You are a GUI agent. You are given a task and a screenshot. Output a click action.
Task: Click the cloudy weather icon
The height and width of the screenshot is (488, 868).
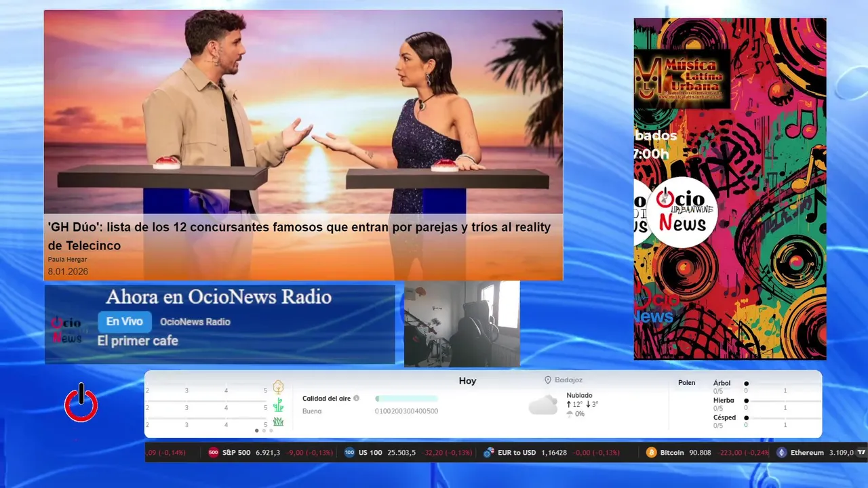542,405
